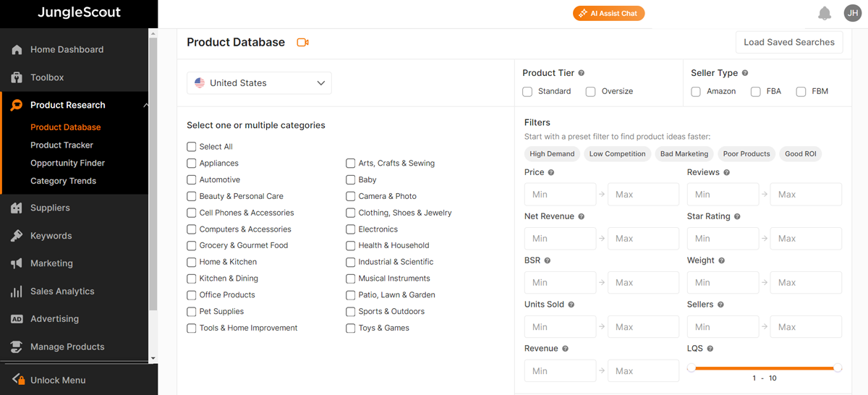Click the Revenue Max input field
This screenshot has height=395, width=868.
tap(644, 371)
